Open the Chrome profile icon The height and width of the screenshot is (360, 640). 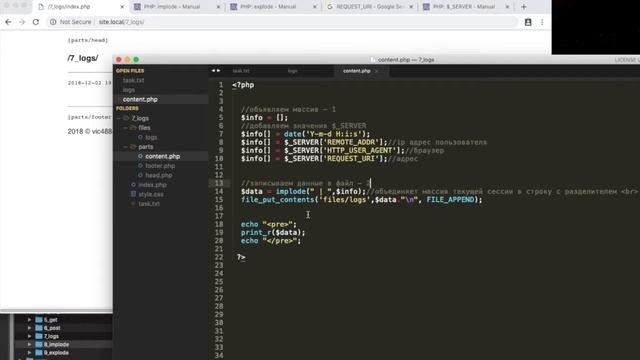[528, 22]
